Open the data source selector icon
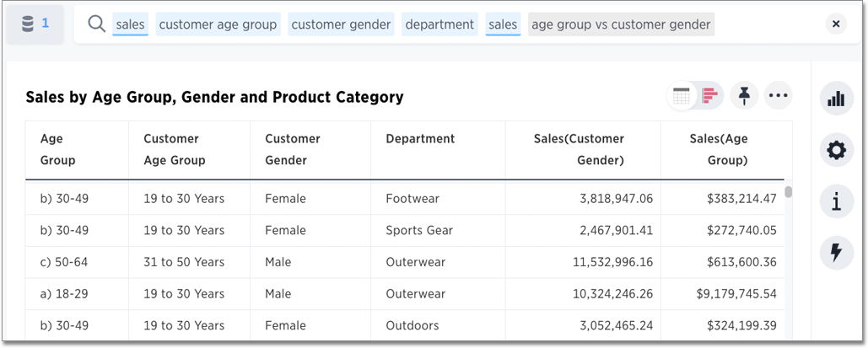 point(35,24)
